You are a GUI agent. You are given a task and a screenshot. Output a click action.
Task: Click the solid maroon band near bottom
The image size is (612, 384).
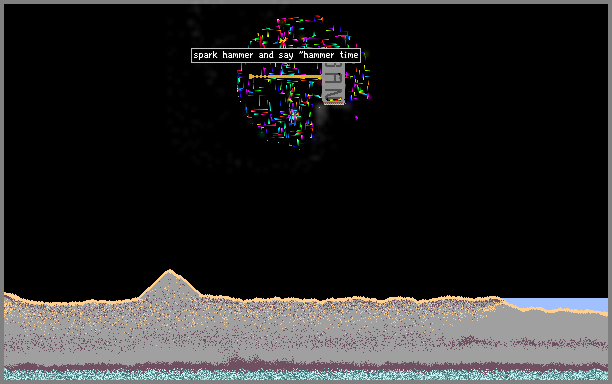pos(306,366)
